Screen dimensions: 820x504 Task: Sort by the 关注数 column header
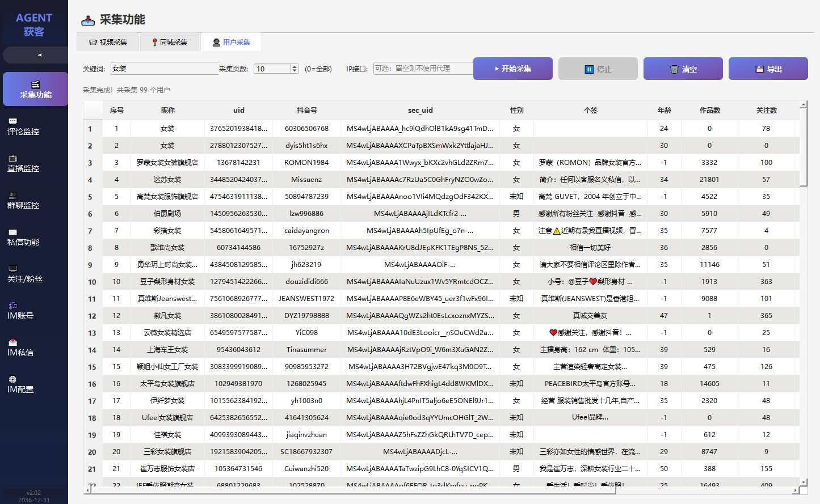point(767,111)
